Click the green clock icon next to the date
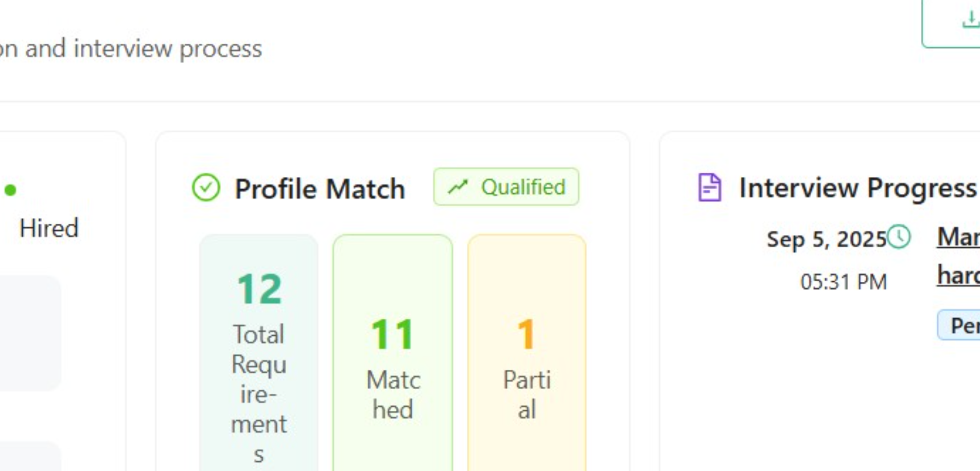This screenshot has height=471, width=980. (x=899, y=237)
